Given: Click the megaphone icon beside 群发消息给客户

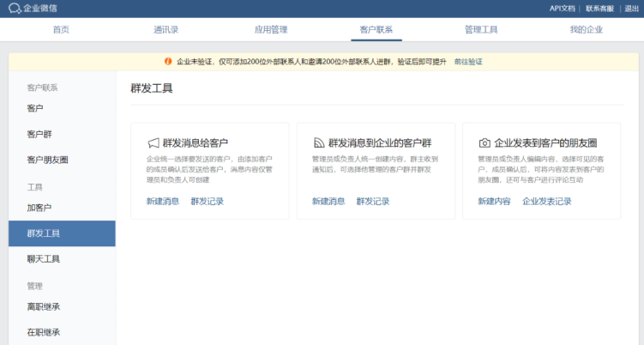Looking at the screenshot, I should tap(153, 143).
